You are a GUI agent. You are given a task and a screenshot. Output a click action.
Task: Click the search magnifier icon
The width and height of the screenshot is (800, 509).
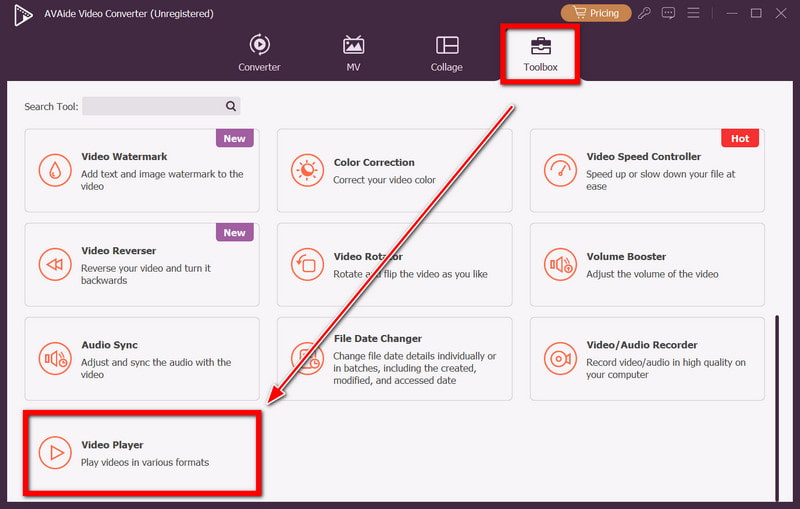click(230, 106)
